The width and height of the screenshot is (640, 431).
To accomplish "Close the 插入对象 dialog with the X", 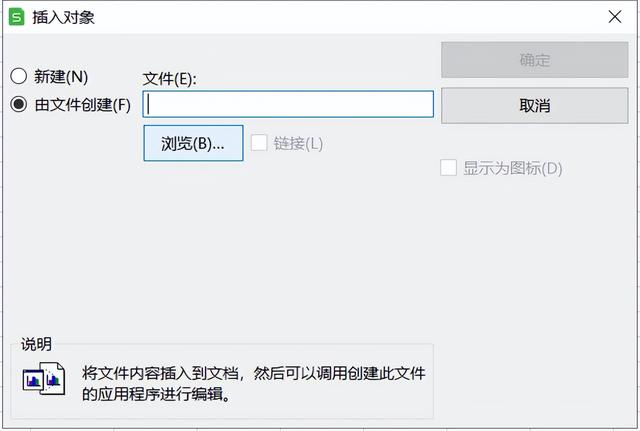I will click(615, 17).
